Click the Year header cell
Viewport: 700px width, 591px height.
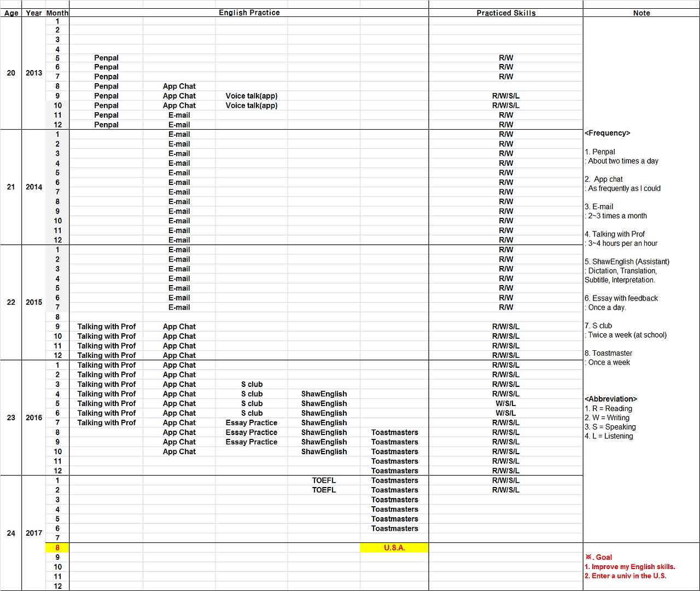tap(34, 13)
